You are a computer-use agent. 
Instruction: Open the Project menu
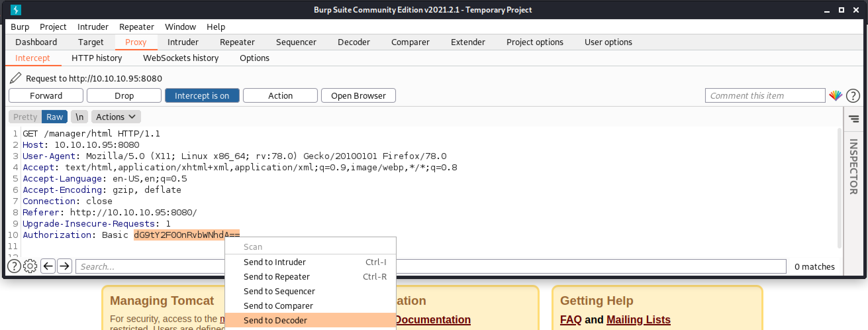53,27
